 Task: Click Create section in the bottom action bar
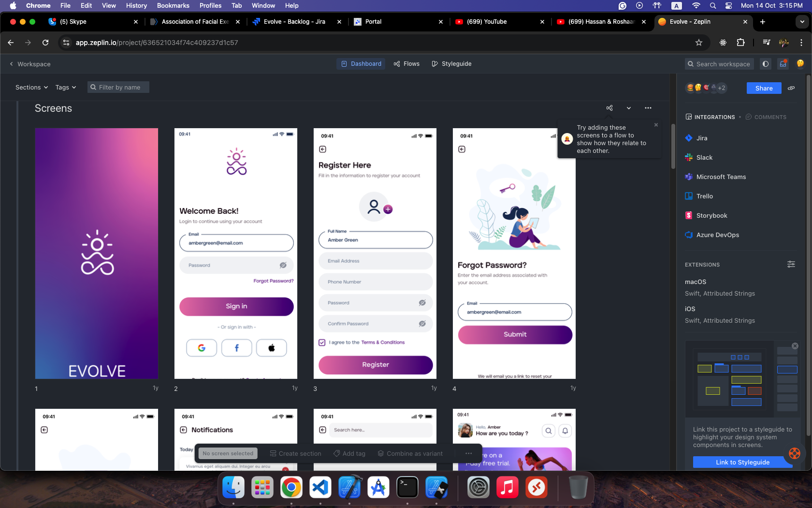(295, 454)
